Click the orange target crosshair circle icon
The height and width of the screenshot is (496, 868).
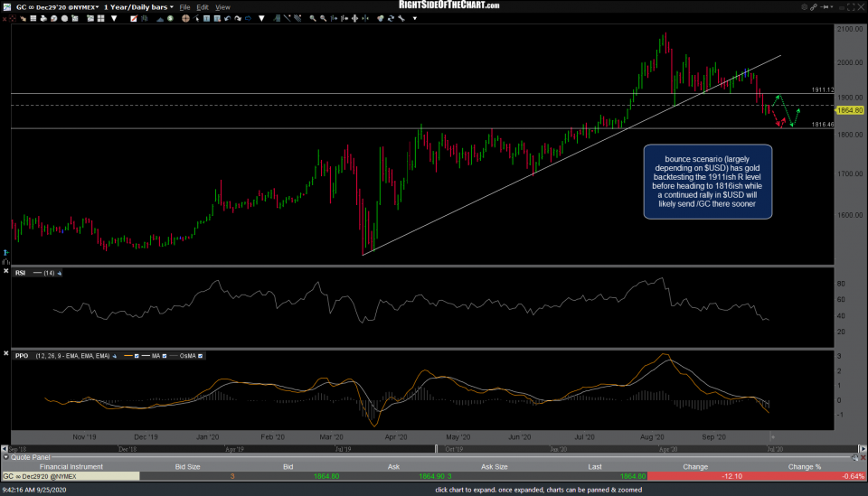(x=185, y=18)
